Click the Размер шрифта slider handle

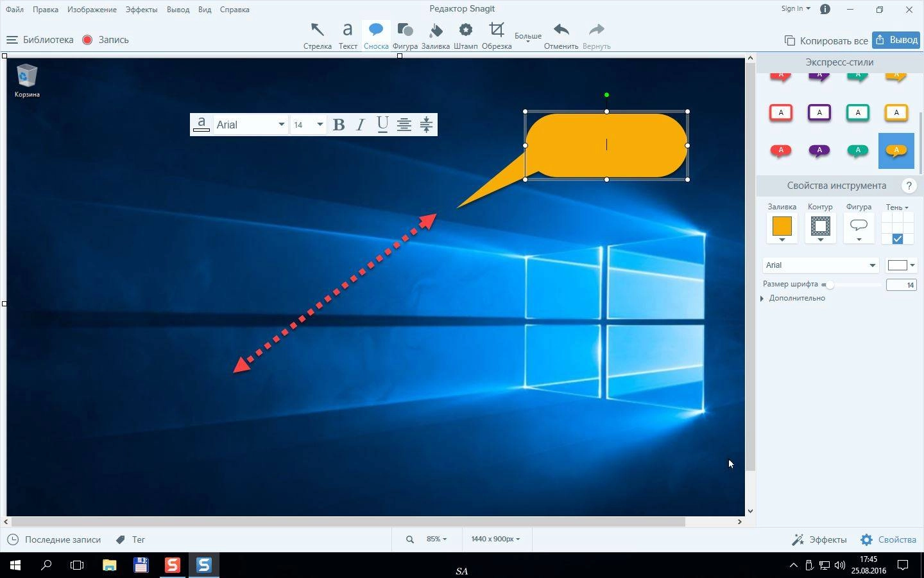point(829,285)
